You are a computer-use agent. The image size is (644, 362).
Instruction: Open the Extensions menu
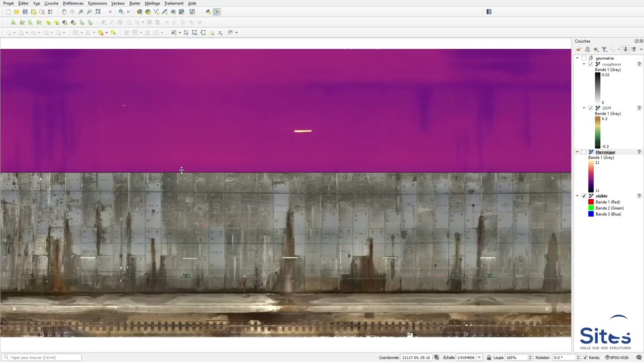(98, 3)
